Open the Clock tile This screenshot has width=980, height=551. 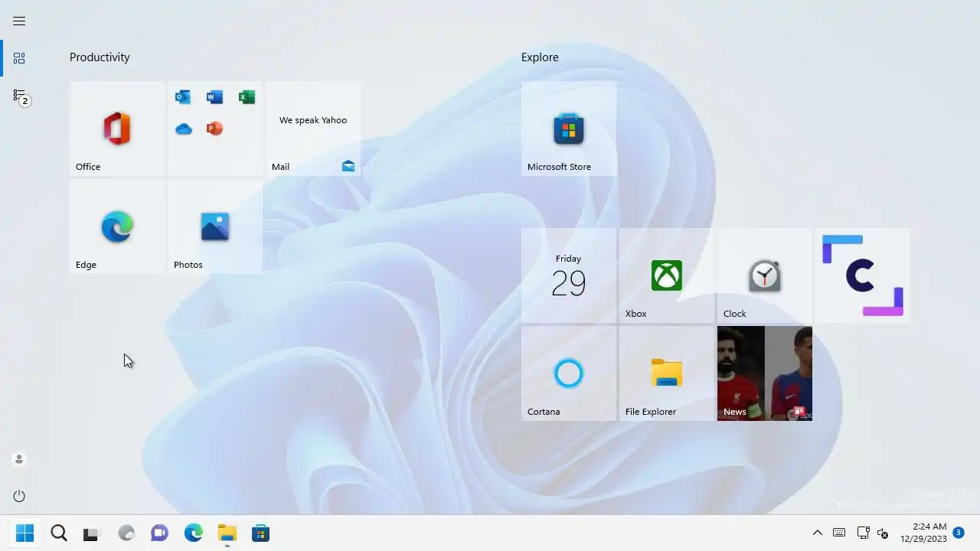tap(765, 275)
